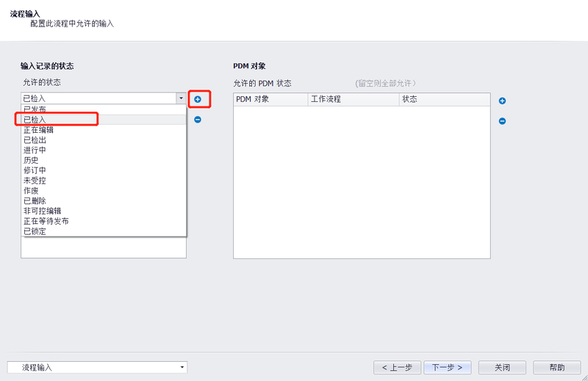Pick 进行中 in the state list
This screenshot has height=381, width=588.
pos(104,150)
